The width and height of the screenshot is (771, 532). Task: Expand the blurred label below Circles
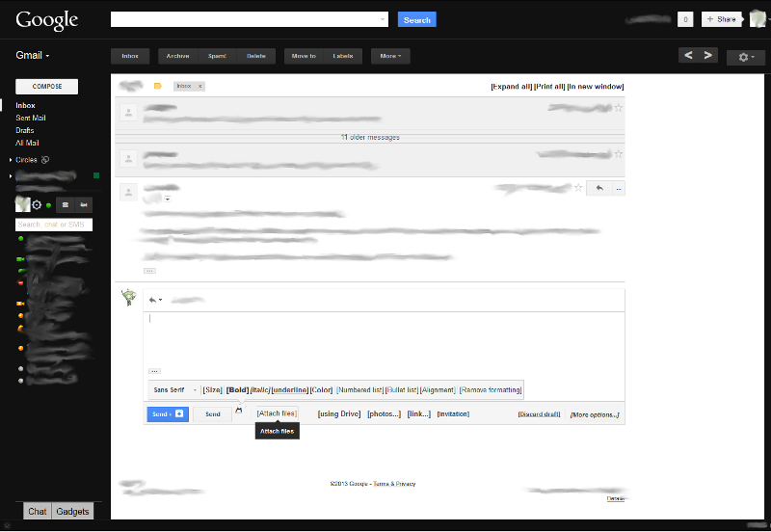click(x=11, y=175)
